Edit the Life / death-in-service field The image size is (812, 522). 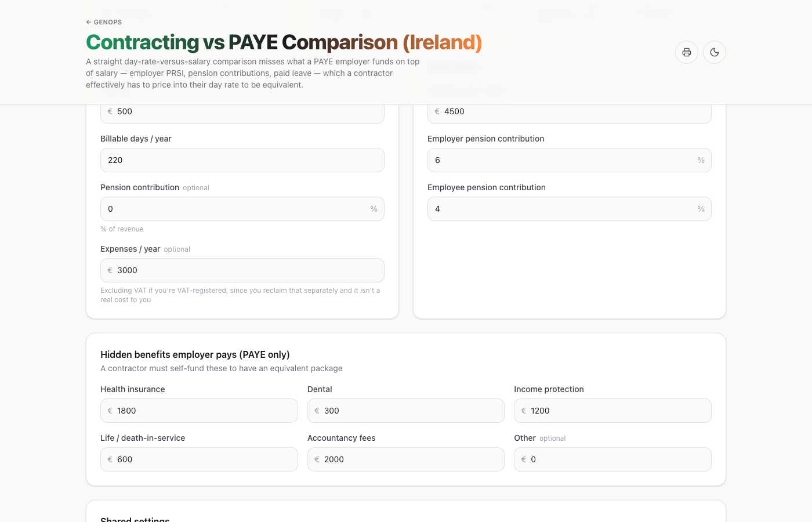[199, 459]
